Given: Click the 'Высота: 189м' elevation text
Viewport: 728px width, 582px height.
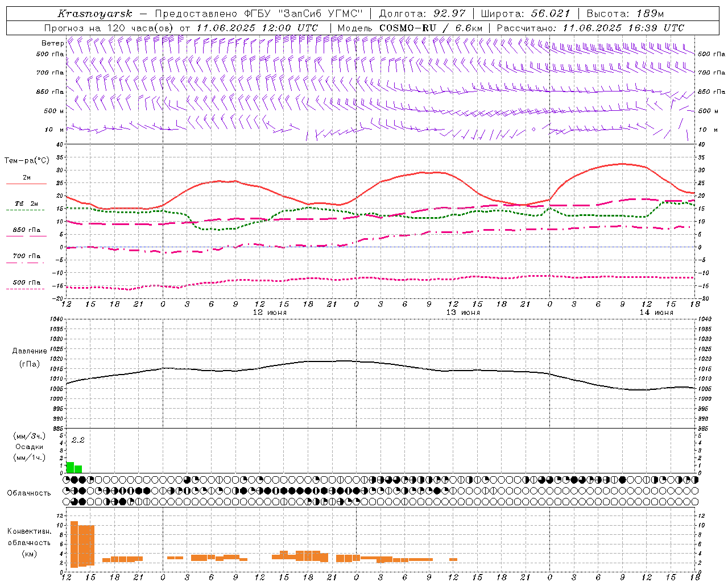Looking at the screenshot, I should click(625, 14).
